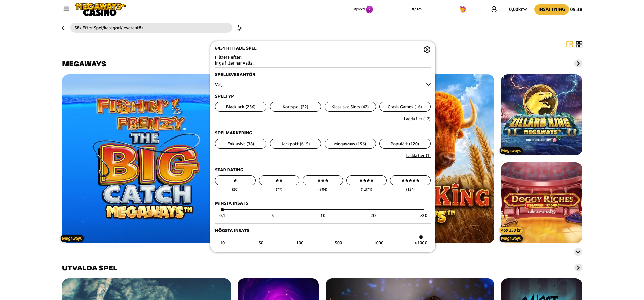
Task: Focus the game search field
Action: pyautogui.click(x=151, y=28)
